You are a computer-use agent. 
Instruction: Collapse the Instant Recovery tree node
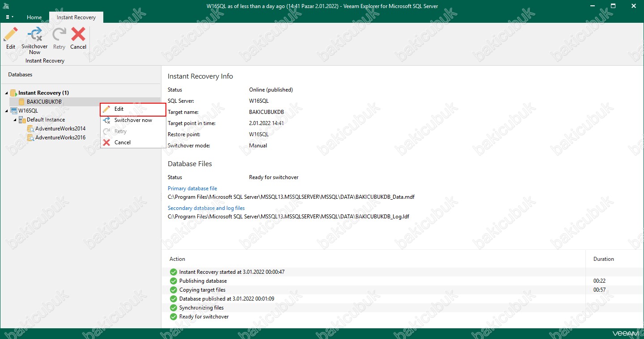(x=6, y=93)
